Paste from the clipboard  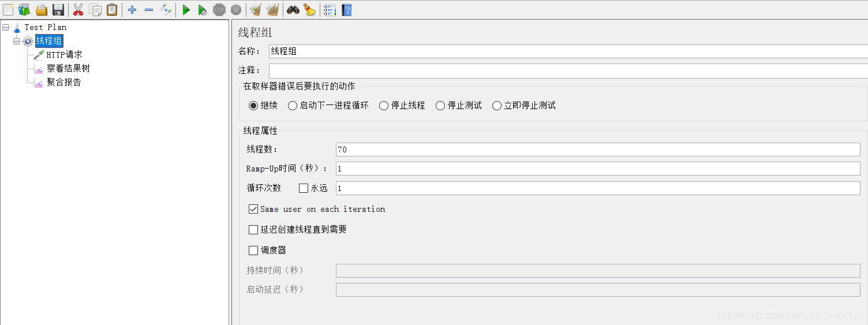tap(112, 10)
